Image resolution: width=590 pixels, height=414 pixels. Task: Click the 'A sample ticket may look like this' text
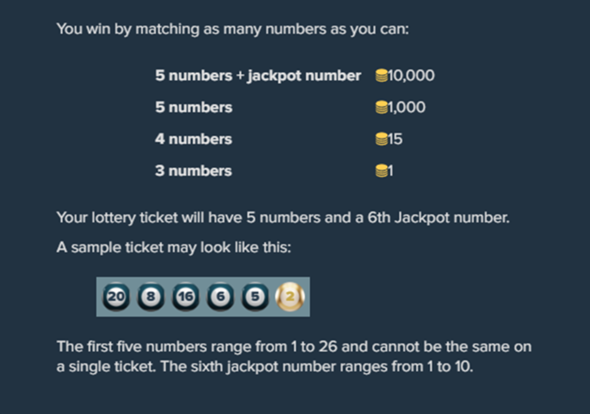coord(174,248)
